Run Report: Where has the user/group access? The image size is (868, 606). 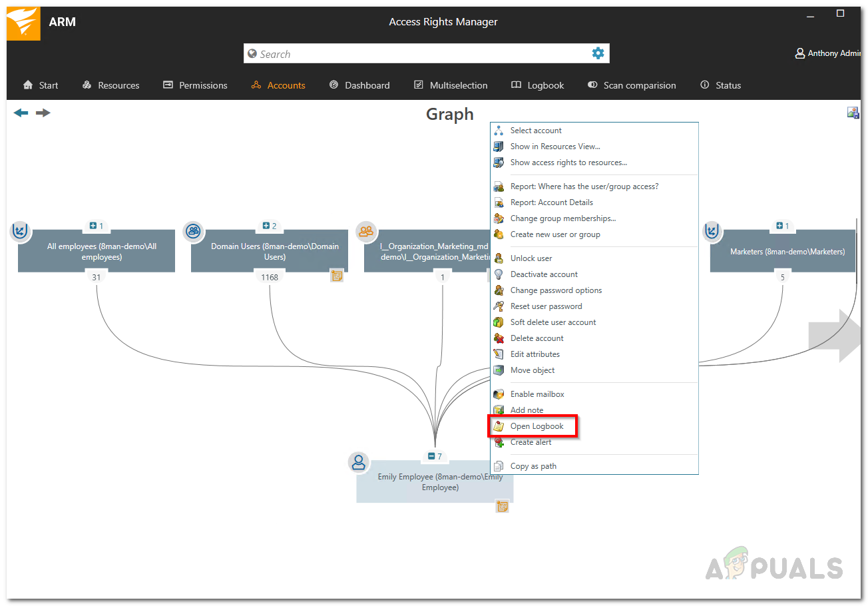click(594, 186)
